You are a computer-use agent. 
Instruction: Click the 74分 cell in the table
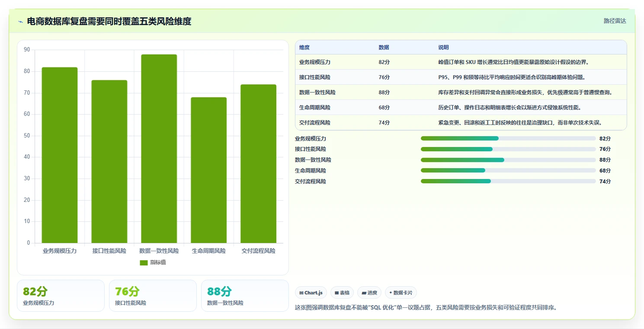[384, 123]
